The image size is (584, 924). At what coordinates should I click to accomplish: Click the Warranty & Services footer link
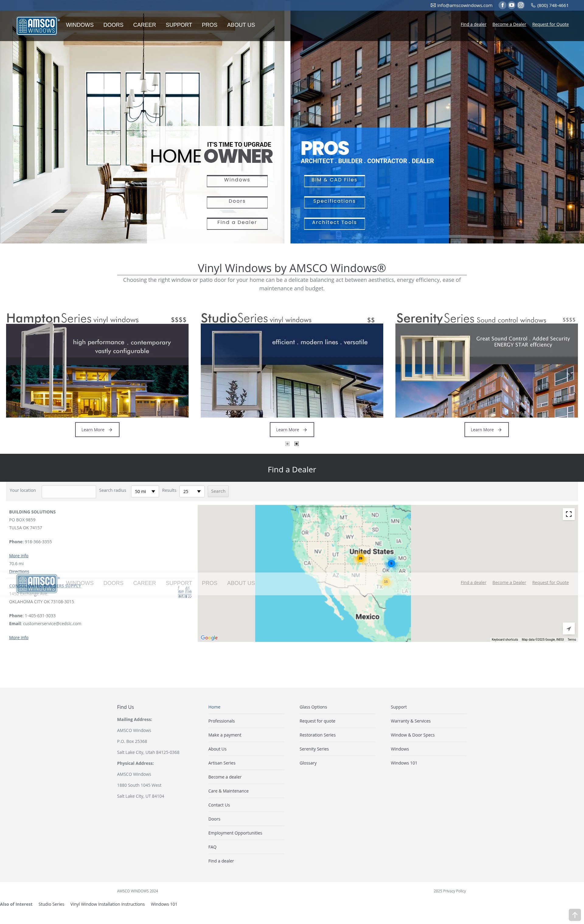click(x=411, y=721)
